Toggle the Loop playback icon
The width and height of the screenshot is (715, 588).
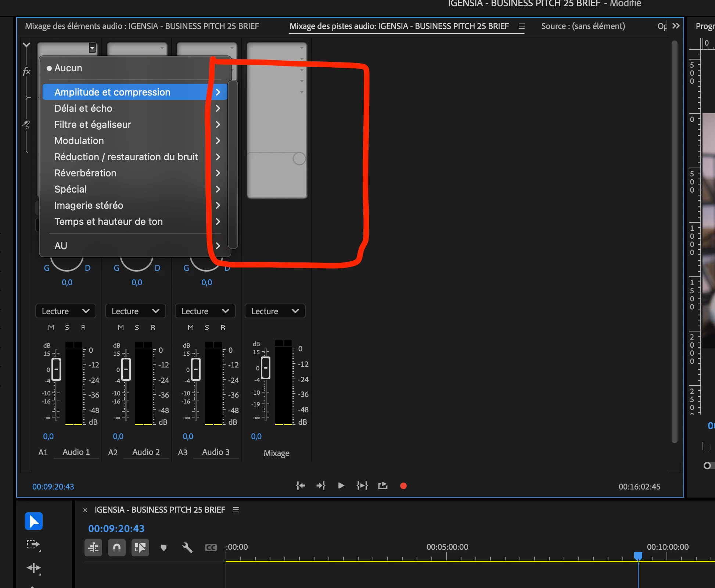point(383,486)
